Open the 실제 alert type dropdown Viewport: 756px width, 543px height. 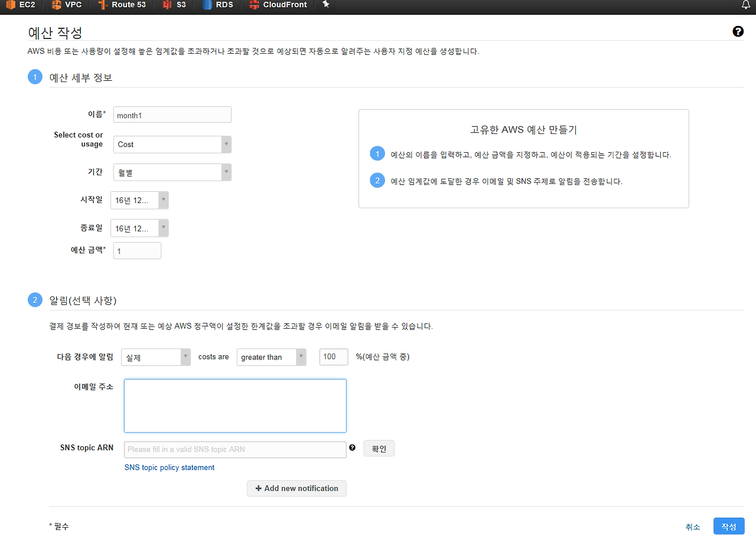(156, 357)
